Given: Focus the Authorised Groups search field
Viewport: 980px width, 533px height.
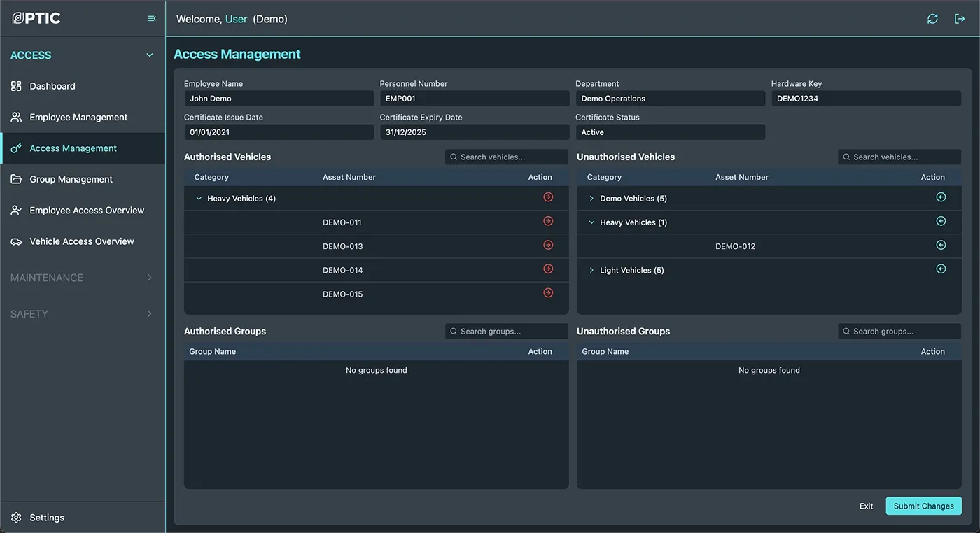Looking at the screenshot, I should 507,332.
